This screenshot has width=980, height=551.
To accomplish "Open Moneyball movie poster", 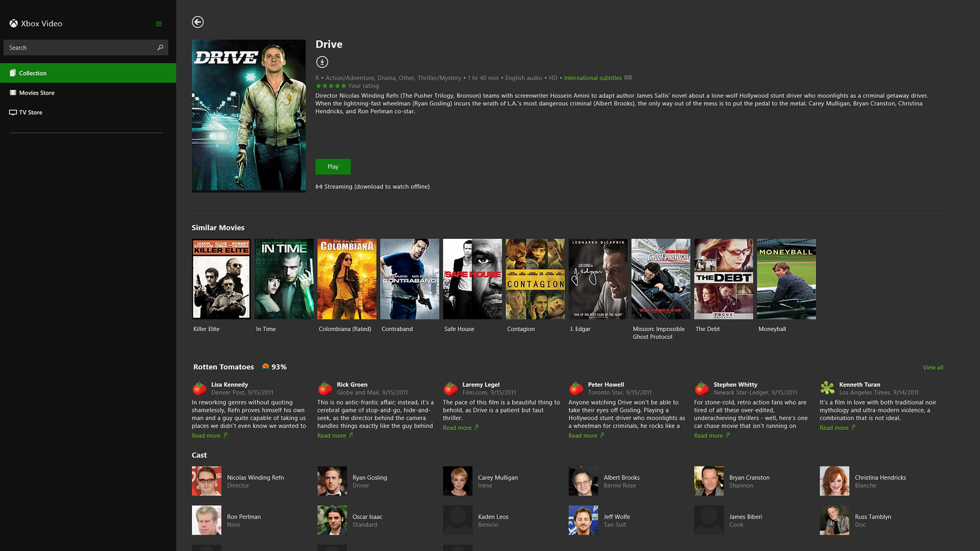I will tap(786, 279).
